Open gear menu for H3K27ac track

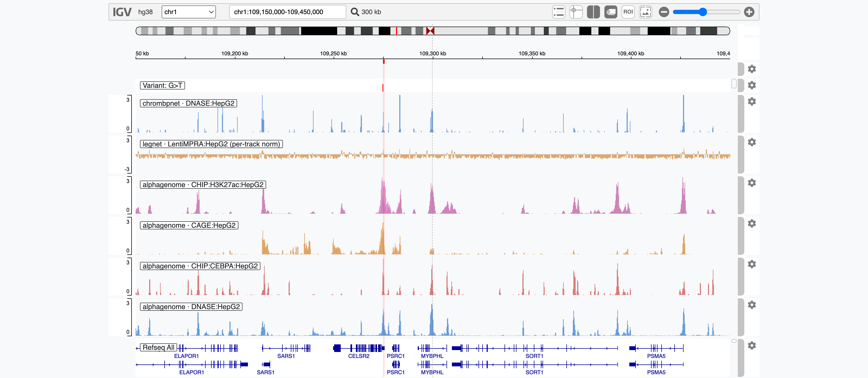coord(752,182)
